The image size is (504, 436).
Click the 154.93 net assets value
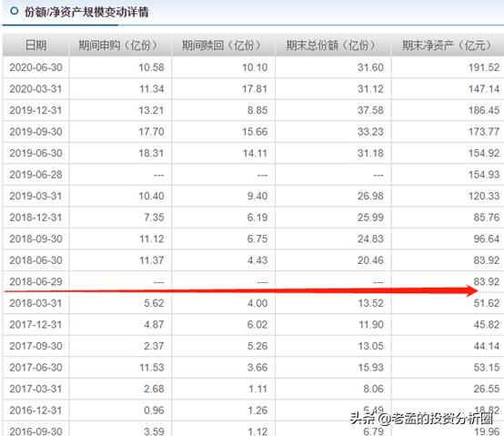click(484, 175)
